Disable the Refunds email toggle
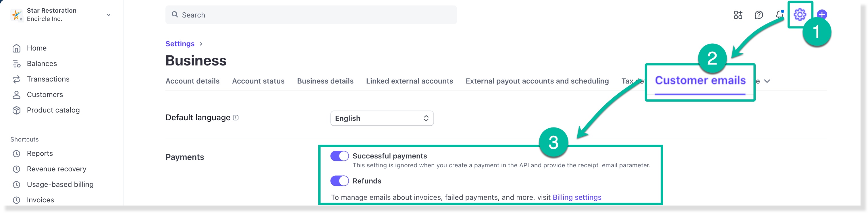This screenshot has width=868, height=213. click(339, 181)
